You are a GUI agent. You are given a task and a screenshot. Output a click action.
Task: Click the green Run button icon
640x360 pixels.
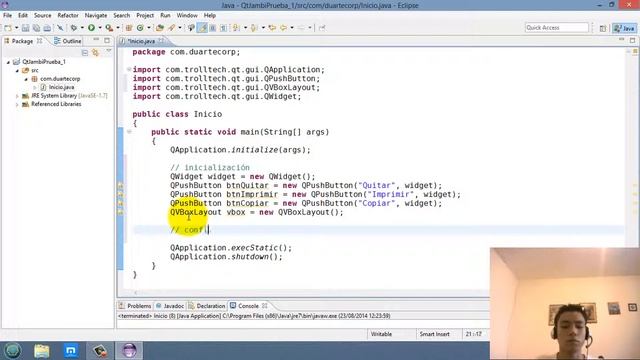tap(91, 28)
